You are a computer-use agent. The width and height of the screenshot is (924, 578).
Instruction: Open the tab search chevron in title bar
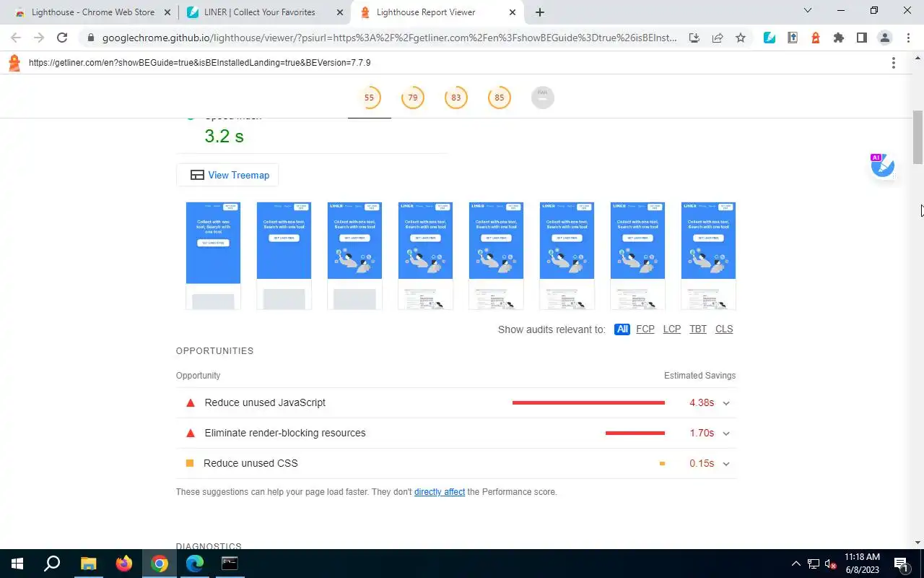coord(808,11)
